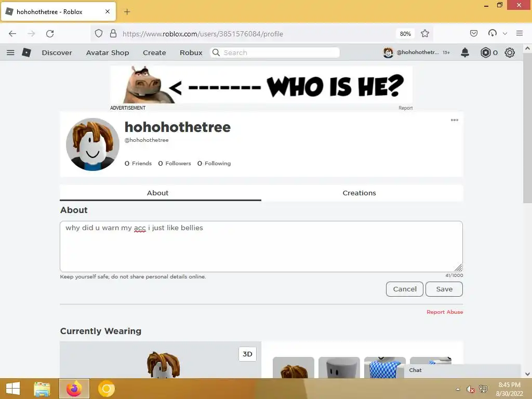Click the Roblox Search field
This screenshot has width=532, height=399.
point(275,52)
